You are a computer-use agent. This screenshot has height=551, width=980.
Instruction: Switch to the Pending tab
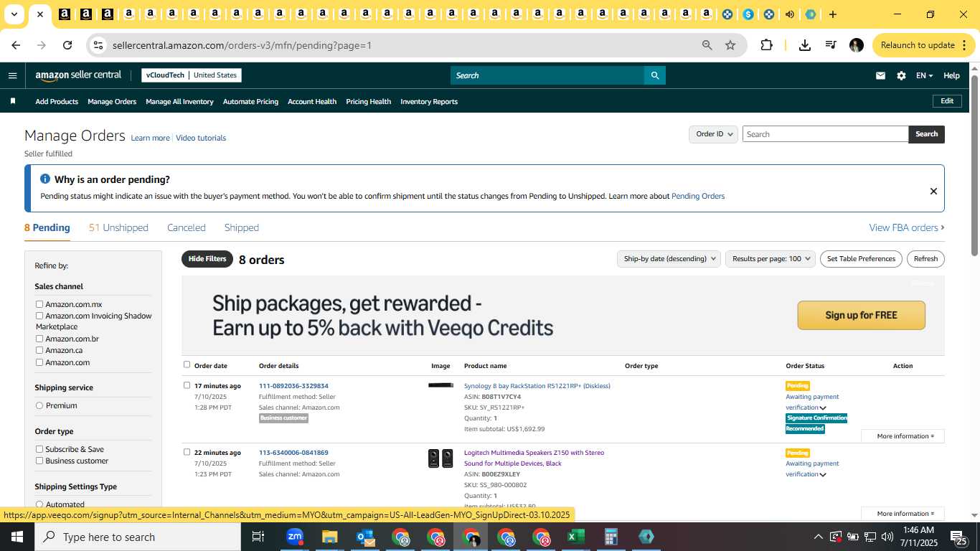click(47, 227)
